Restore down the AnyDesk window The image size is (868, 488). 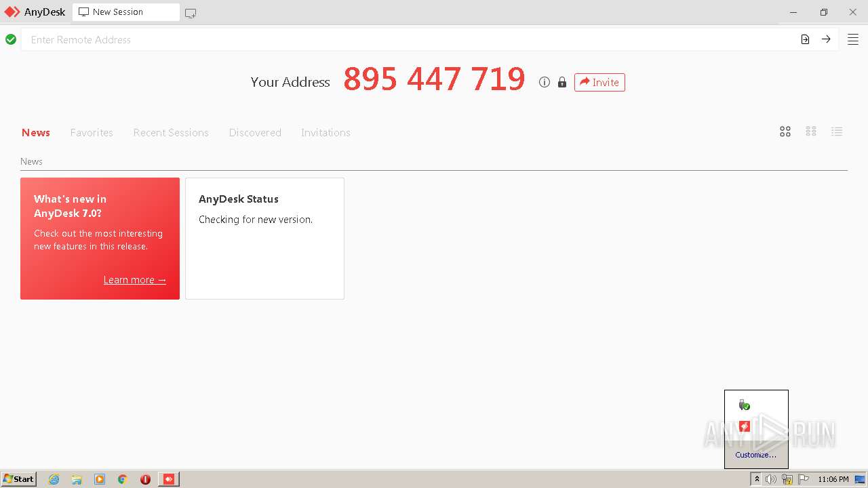pyautogui.click(x=823, y=12)
